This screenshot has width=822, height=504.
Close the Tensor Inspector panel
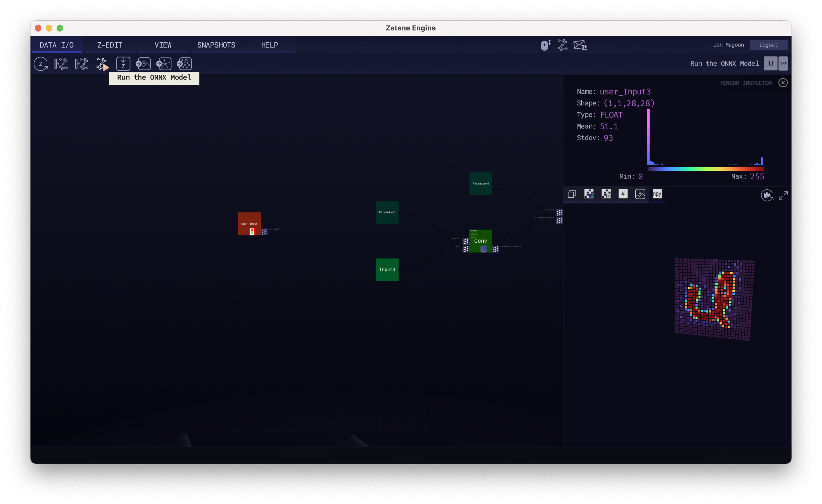[783, 83]
